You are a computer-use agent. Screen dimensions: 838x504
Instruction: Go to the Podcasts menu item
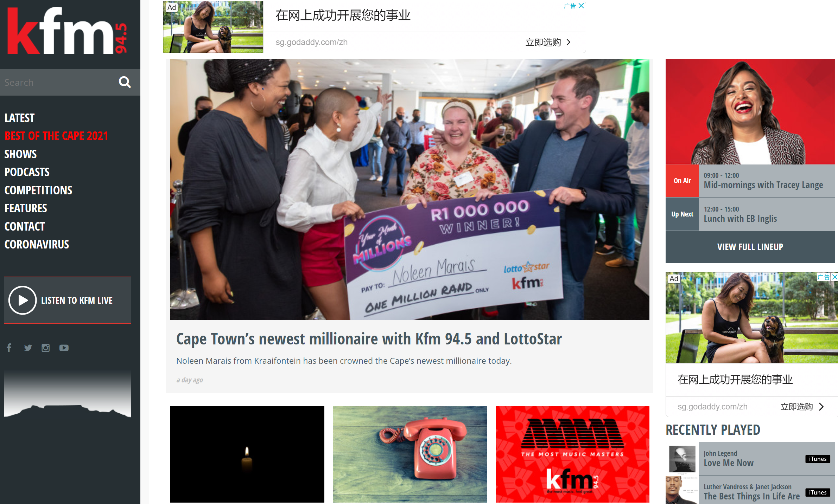click(x=27, y=172)
